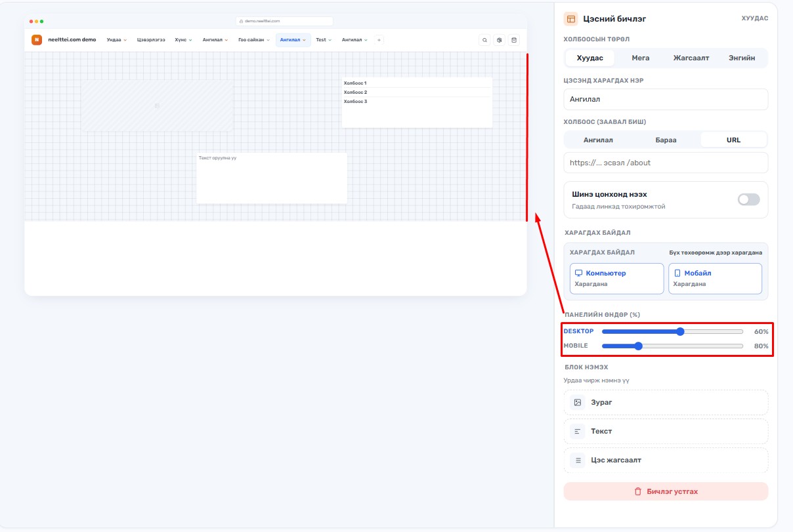Screen dimensions: 793x532
Task: Focus the menu display name field
Action: coord(666,99)
